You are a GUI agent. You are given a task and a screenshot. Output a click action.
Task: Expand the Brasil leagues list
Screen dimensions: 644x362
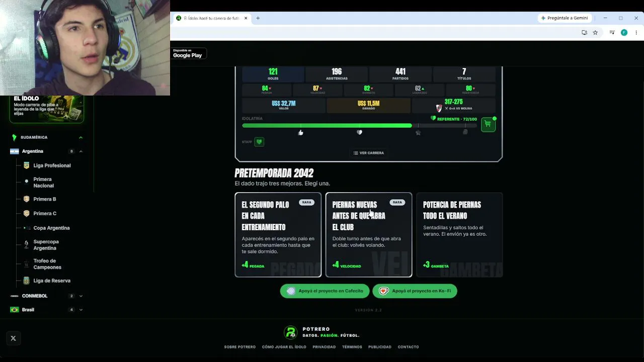80,310
